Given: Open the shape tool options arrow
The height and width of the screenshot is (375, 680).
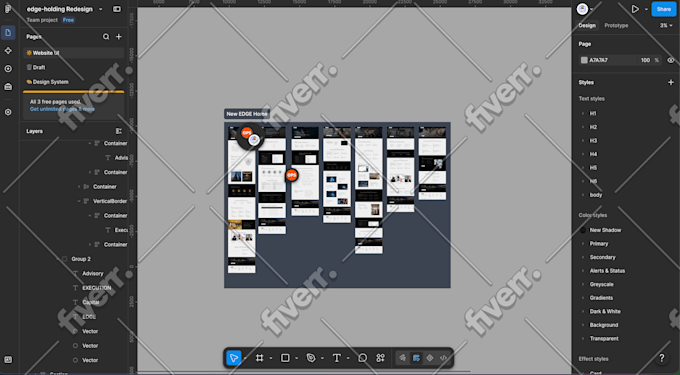Looking at the screenshot, I should [x=297, y=358].
